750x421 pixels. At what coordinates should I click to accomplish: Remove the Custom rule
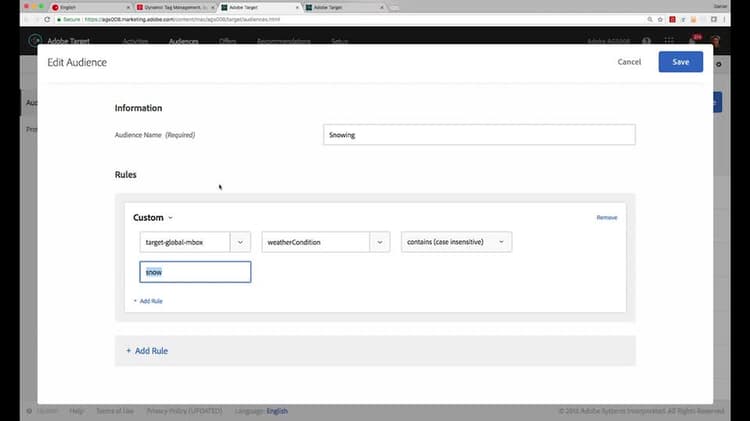point(607,218)
